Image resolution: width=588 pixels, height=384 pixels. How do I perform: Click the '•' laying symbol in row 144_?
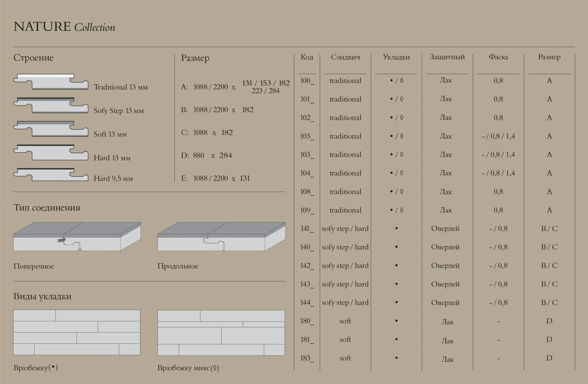[397, 302]
